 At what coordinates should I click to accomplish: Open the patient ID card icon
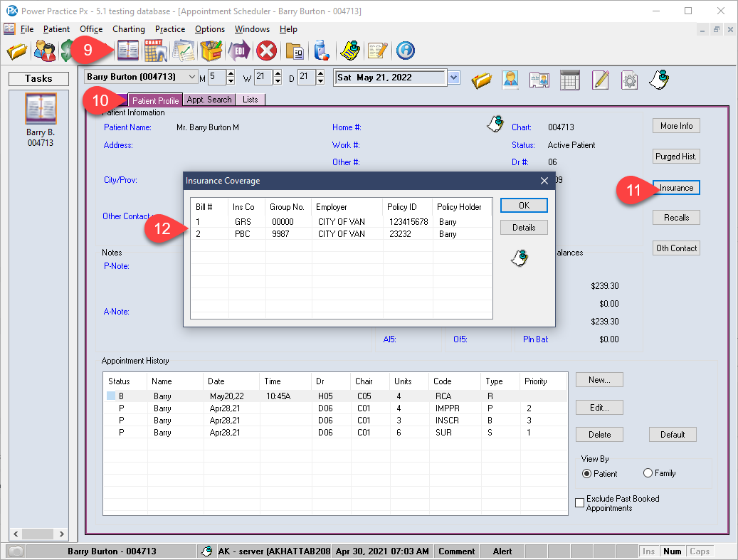539,80
